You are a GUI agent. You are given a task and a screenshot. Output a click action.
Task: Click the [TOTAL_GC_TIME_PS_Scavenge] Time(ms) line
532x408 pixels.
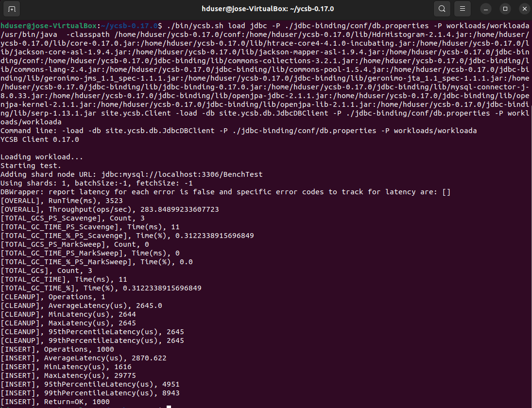(90, 227)
